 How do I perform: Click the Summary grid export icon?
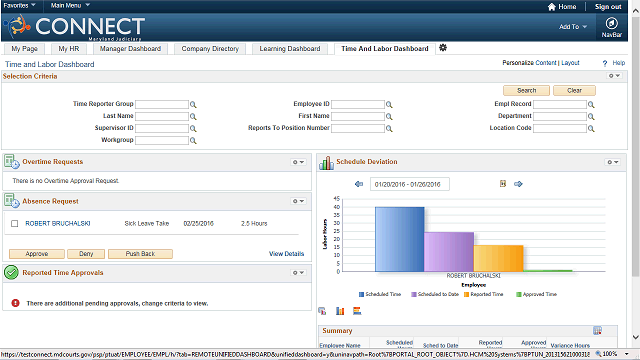(597, 331)
